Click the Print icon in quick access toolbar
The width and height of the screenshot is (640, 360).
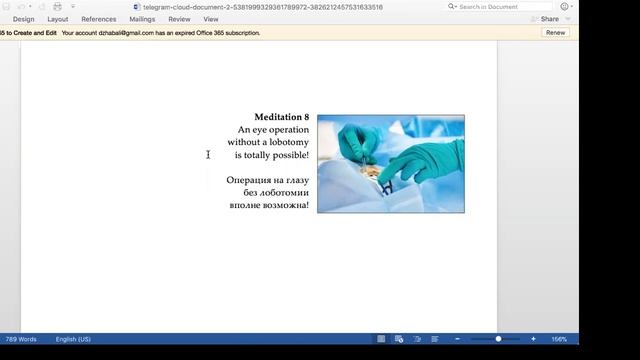[58, 7]
